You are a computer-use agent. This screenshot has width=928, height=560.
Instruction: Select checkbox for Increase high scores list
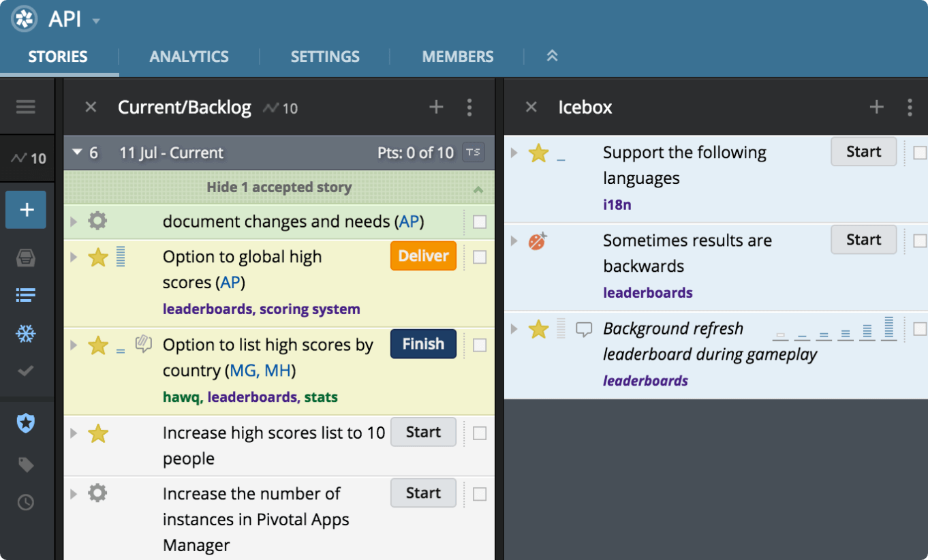click(480, 433)
